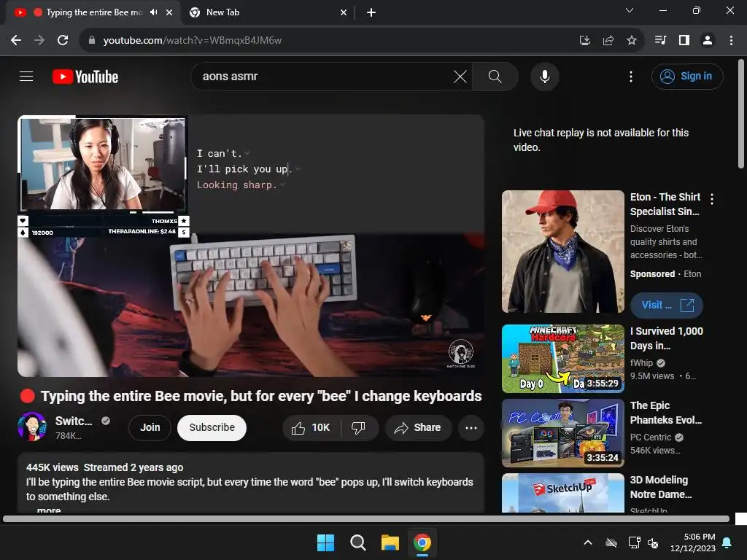View site info via padlock icon
The height and width of the screenshot is (560, 747).
(x=92, y=41)
